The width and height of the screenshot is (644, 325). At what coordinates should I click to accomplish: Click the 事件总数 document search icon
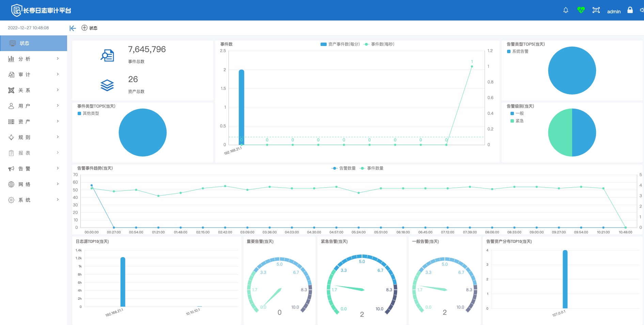[107, 55]
